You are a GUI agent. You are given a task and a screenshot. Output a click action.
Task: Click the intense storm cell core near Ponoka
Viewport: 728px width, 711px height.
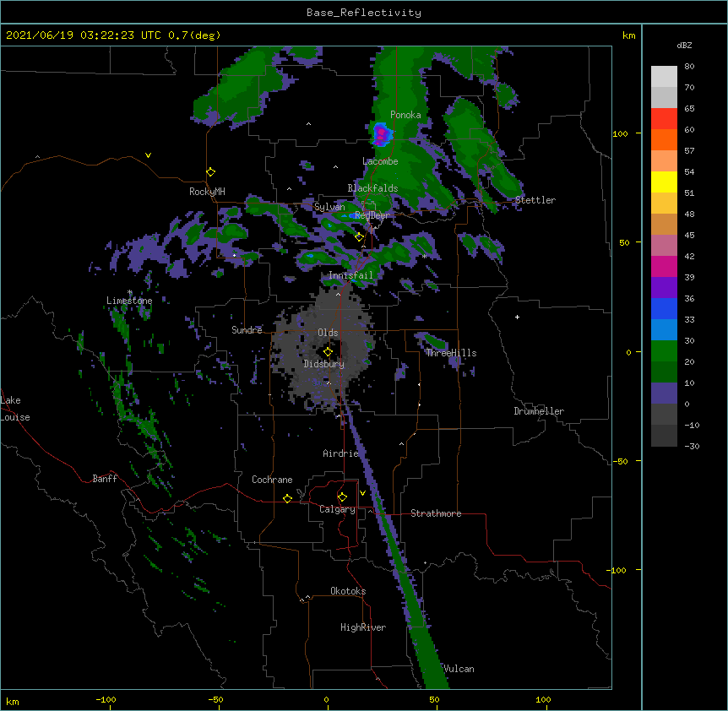pos(382,133)
